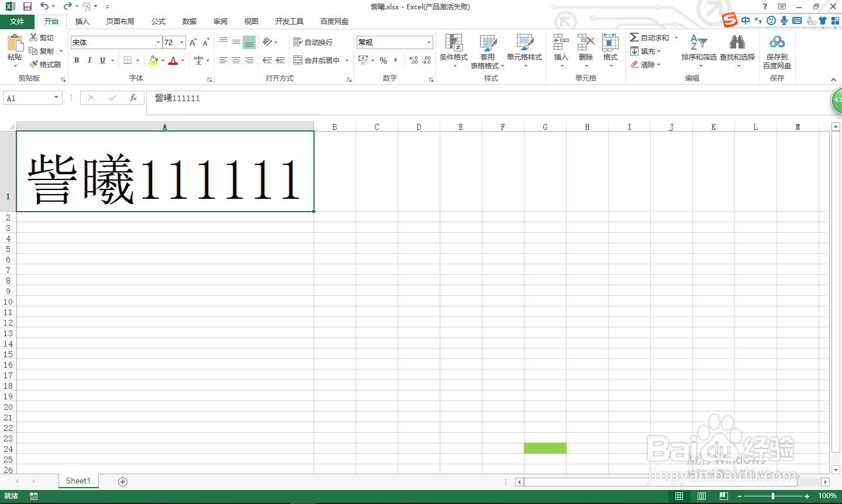Viewport: 842px width, 504px height.
Task: Click the Save icon in quick access toolbar
Action: [27, 6]
